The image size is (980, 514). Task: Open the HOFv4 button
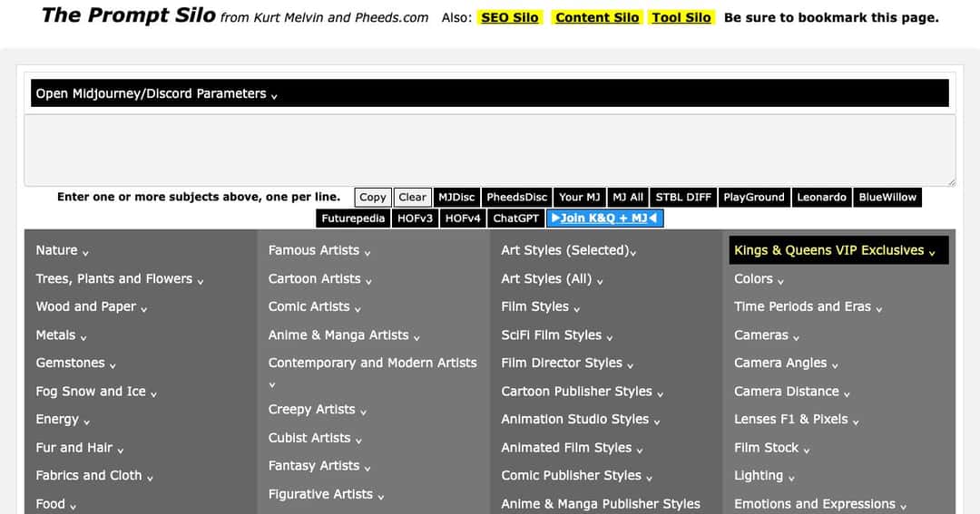tap(463, 218)
